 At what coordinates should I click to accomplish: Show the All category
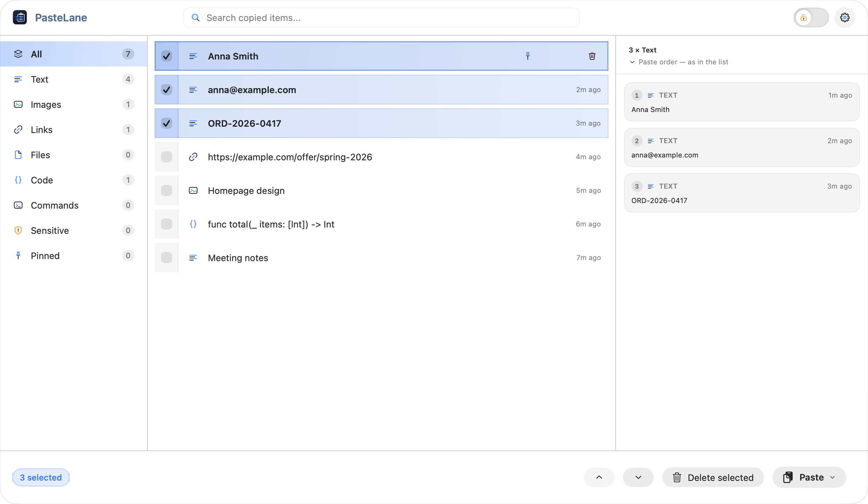[x=73, y=54]
